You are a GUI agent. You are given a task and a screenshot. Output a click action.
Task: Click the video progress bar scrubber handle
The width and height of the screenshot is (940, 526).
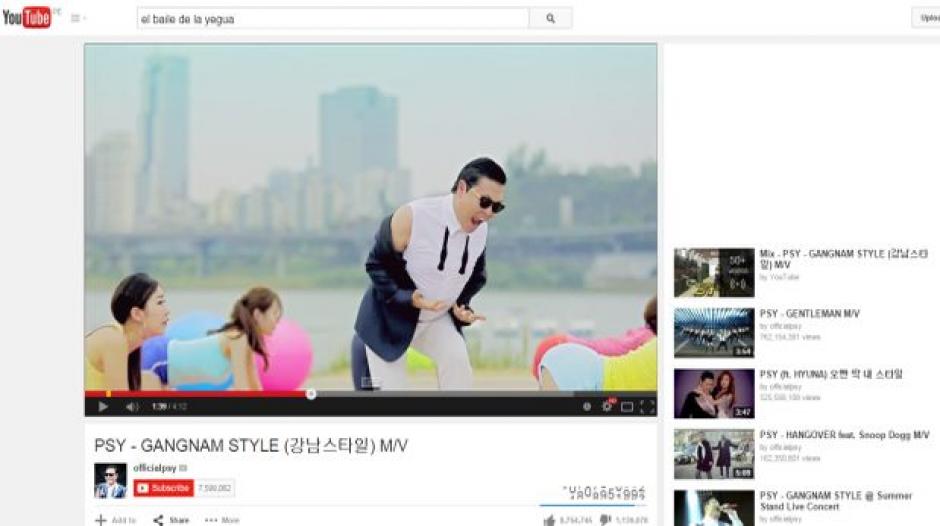(311, 394)
